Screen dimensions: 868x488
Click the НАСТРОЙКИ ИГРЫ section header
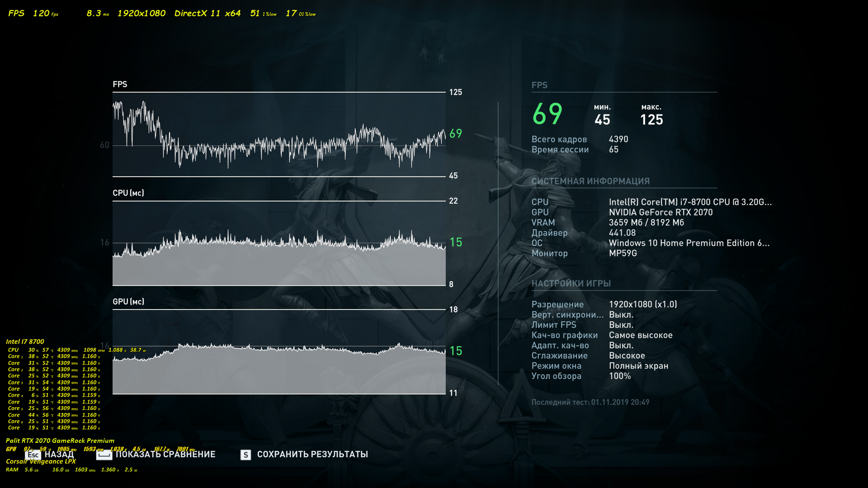click(x=571, y=283)
